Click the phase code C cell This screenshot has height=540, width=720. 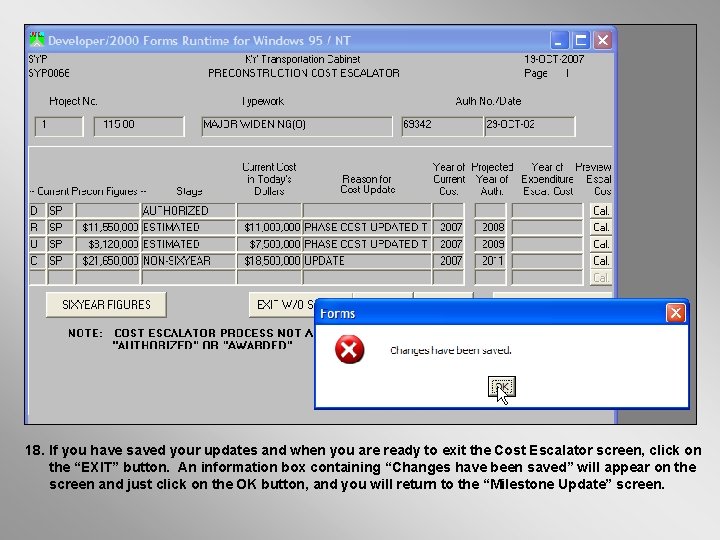point(37,261)
